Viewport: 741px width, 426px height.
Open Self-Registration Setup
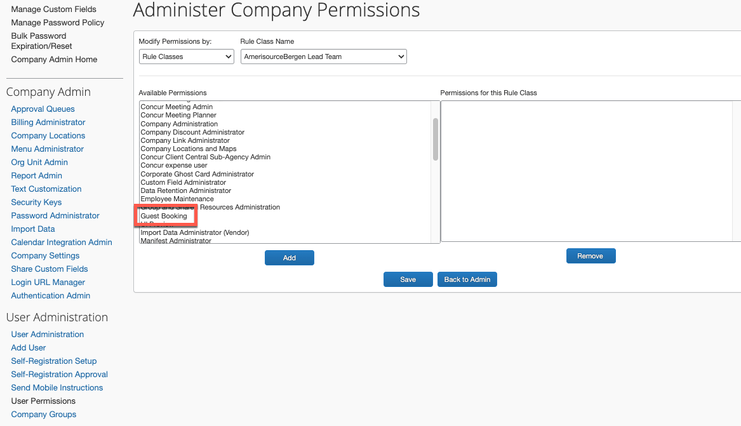point(53,361)
